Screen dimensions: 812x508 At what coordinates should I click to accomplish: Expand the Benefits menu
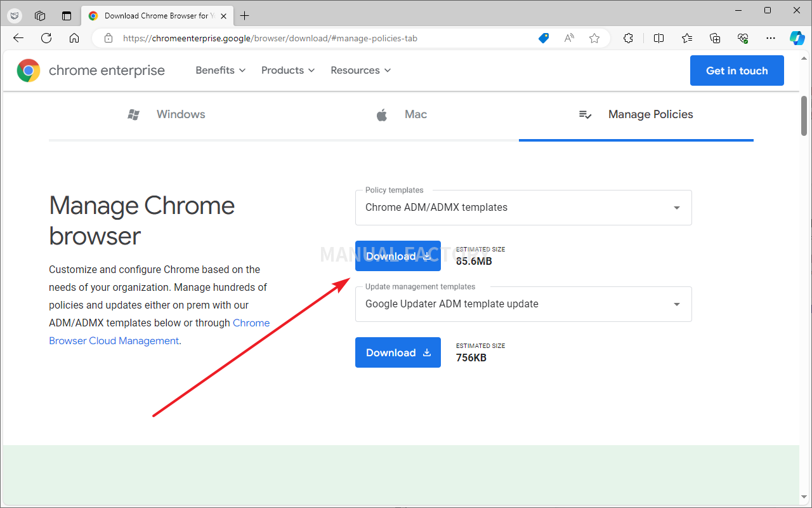[221, 70]
